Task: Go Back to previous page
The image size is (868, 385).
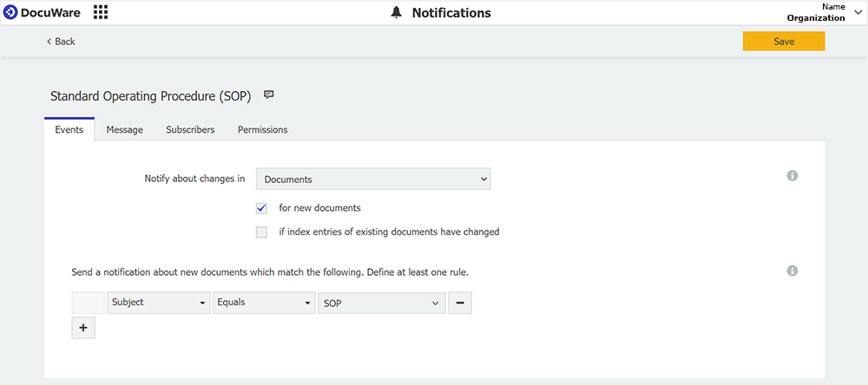Action: 61,42
